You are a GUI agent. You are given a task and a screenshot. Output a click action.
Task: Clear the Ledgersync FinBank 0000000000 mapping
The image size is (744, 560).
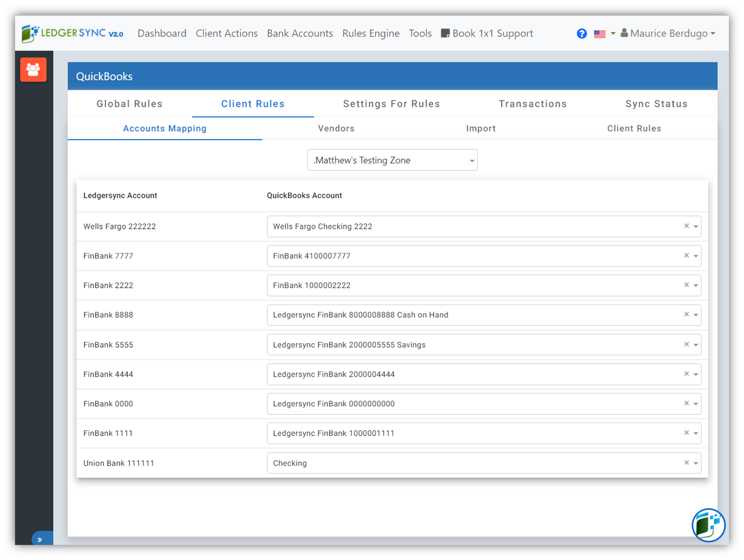(x=687, y=403)
